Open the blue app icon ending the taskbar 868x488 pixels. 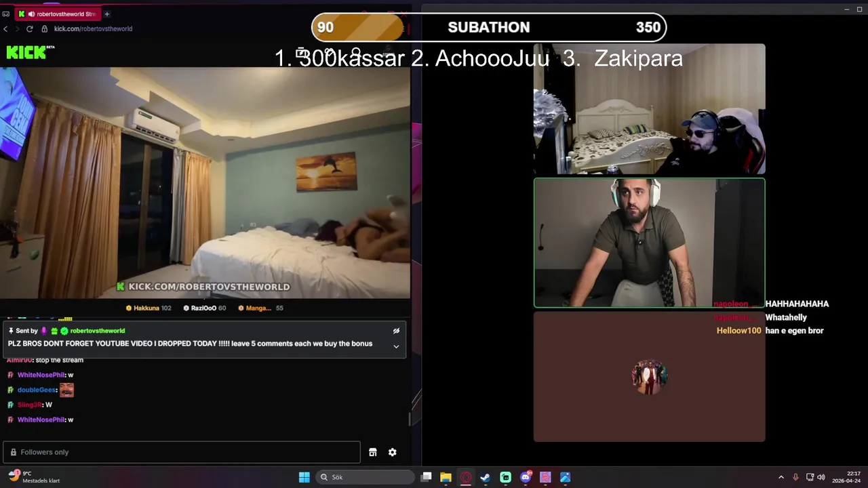(x=566, y=477)
